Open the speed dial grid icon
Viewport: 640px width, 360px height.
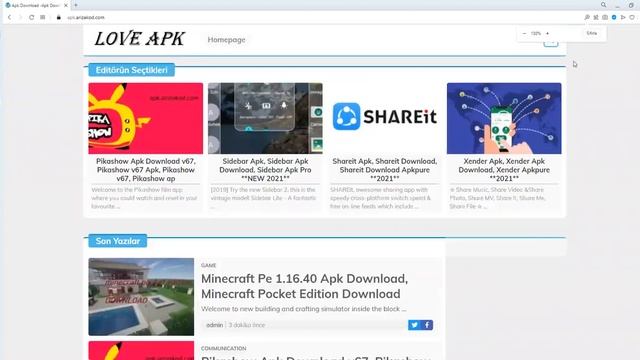(43, 18)
